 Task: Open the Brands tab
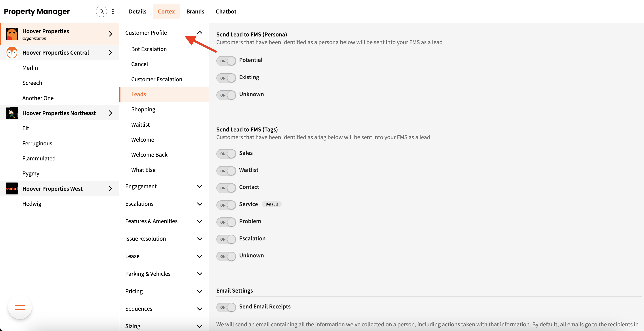(x=195, y=11)
